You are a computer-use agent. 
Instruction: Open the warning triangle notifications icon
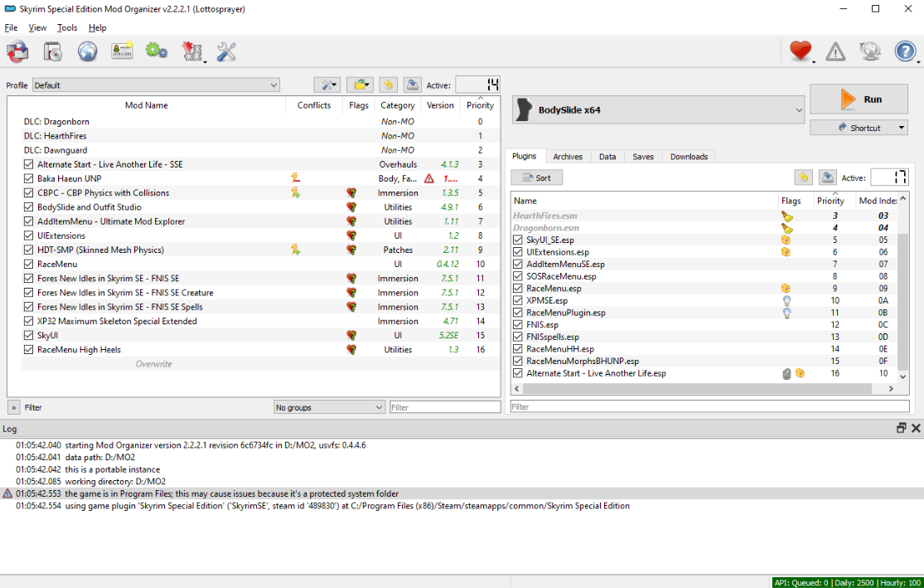tap(835, 52)
